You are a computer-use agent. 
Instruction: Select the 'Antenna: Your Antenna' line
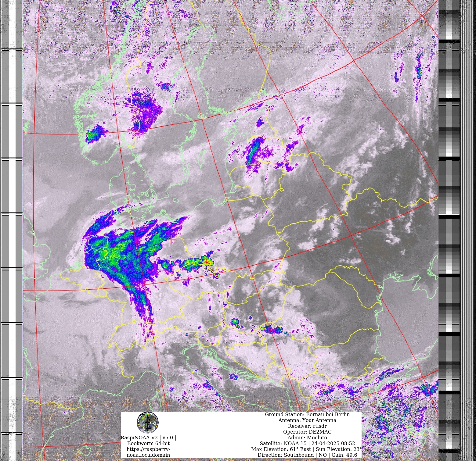click(307, 420)
